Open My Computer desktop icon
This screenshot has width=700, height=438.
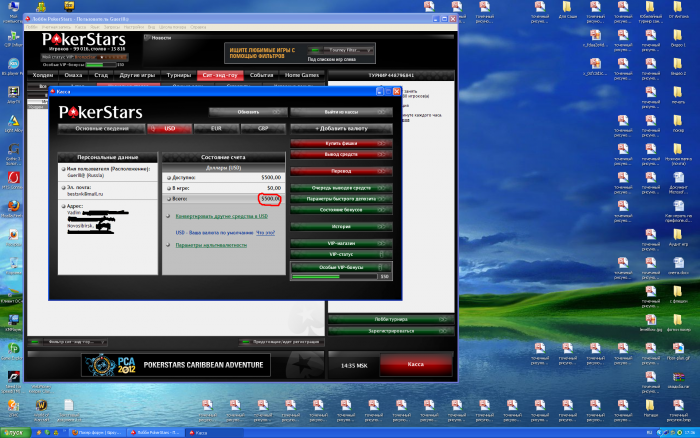(13, 10)
